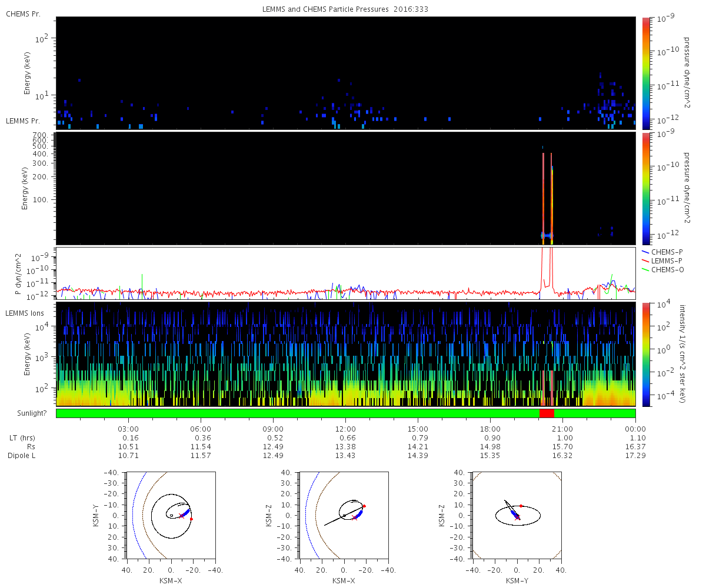Click the KSM-Y versus KSM-Z orbit plot
Screen dimensions: 706x588
click(517, 515)
